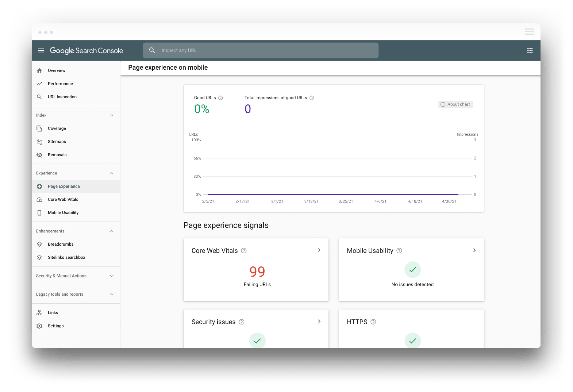Open Links page in sidebar
This screenshot has height=392, width=573.
tap(76, 313)
